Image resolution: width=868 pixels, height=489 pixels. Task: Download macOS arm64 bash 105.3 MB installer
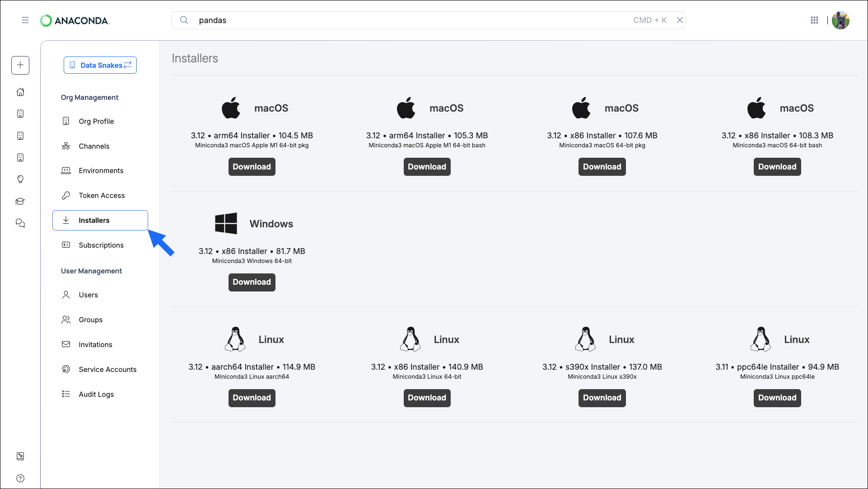(x=427, y=167)
